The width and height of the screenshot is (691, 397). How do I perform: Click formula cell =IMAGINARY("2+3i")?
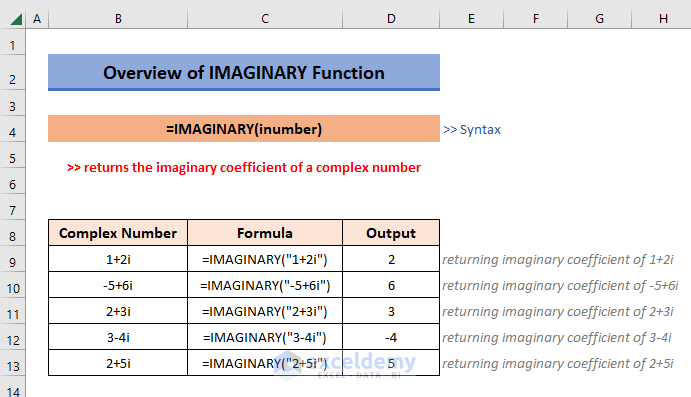(265, 311)
